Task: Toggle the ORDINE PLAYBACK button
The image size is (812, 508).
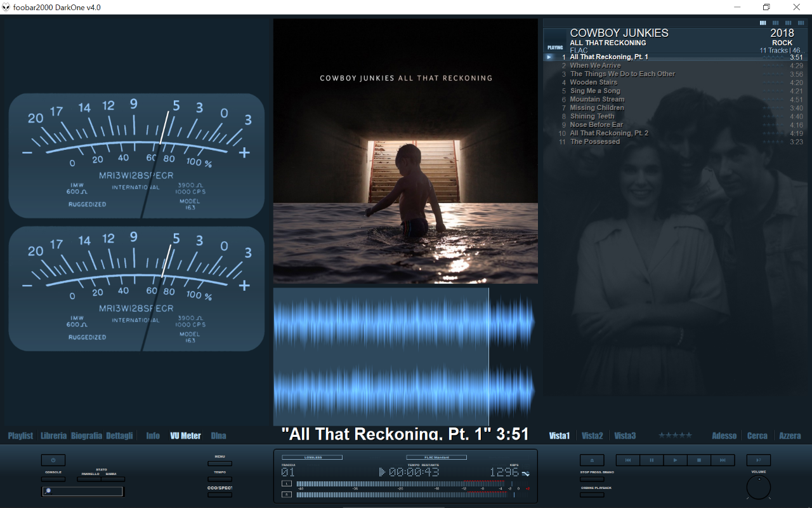Action: point(592,495)
